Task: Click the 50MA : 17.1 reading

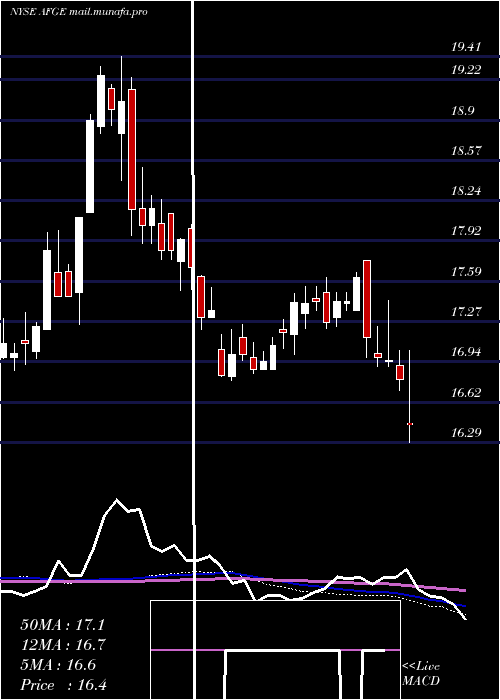Action: [62, 625]
